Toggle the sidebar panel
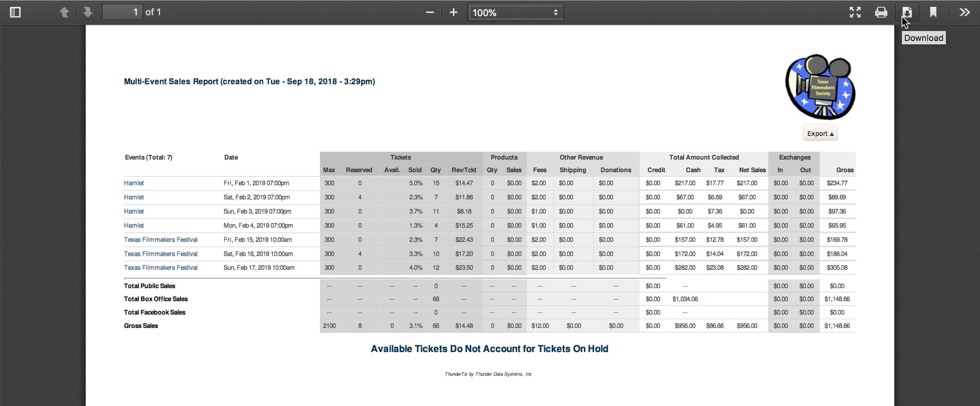This screenshot has height=406, width=980. pyautogui.click(x=15, y=12)
